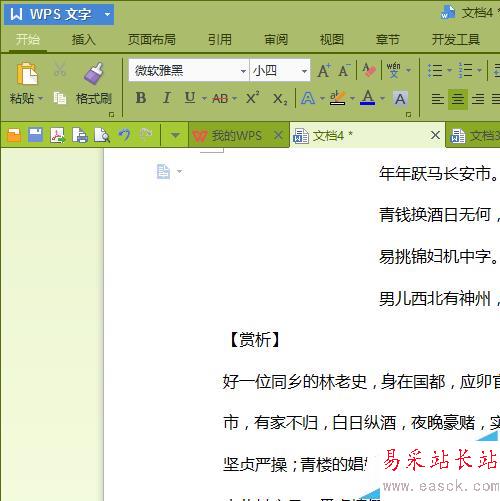
Task: Apply strikethrough with the AB icon
Action: 220,98
